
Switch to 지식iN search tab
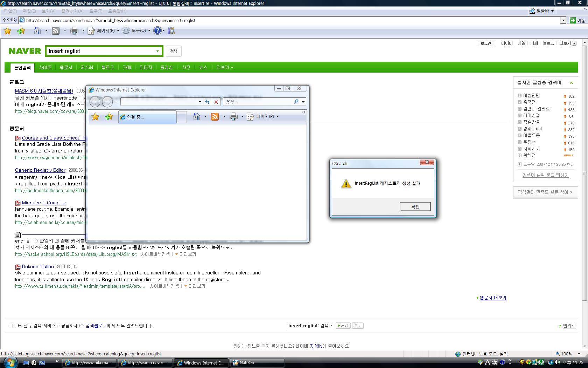87,68
